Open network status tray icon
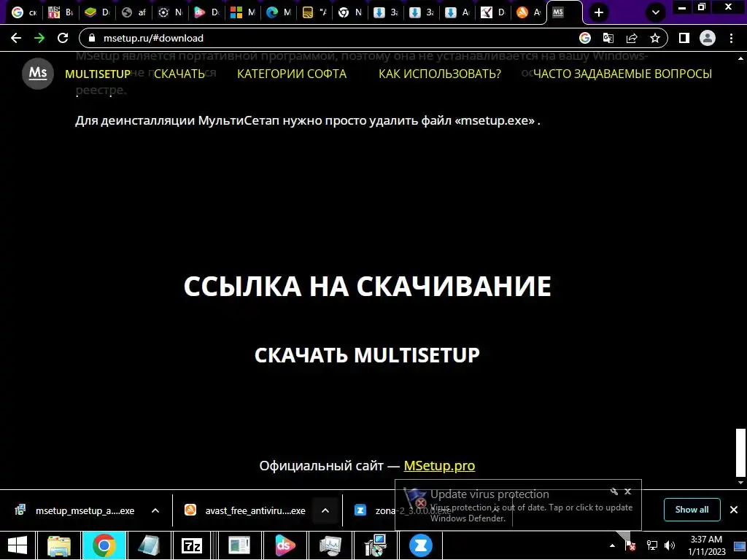 coord(651,545)
